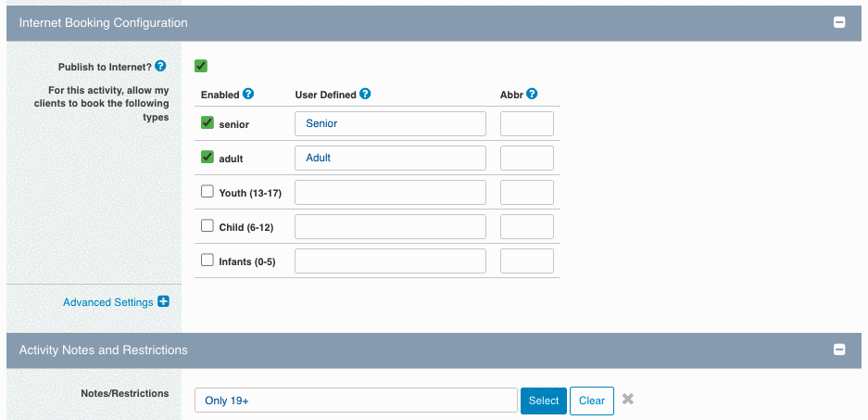Collapse Activity Notes and Restrictions section
Image resolution: width=868 pixels, height=420 pixels.
[840, 350]
